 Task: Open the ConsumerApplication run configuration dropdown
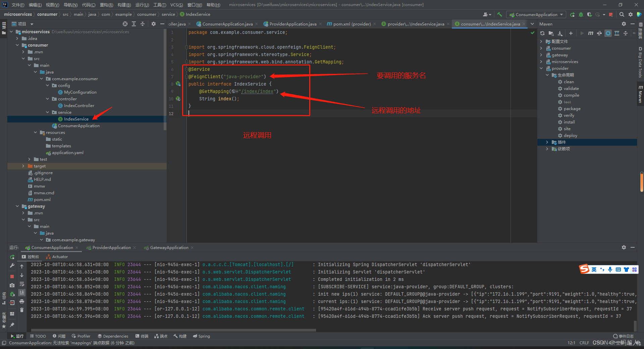(x=536, y=14)
